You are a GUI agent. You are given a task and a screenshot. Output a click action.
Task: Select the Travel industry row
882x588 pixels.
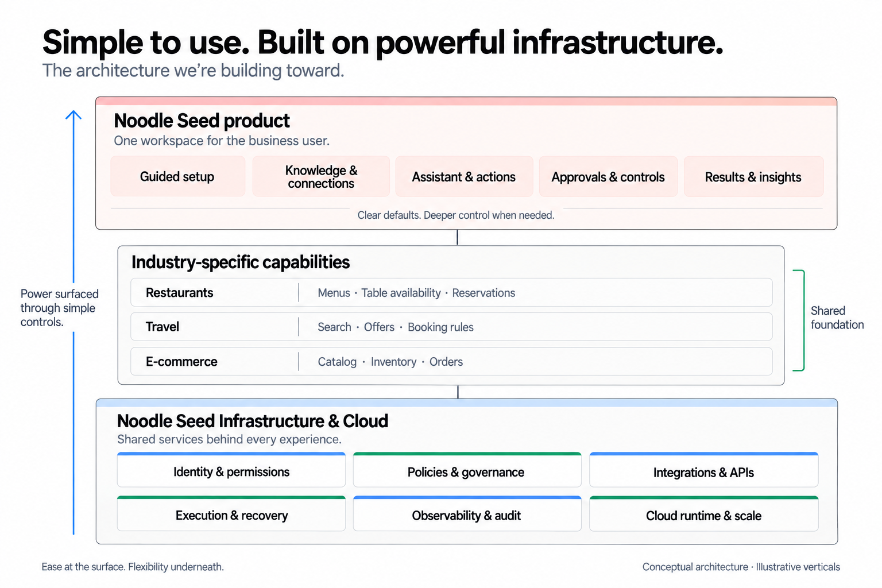click(451, 327)
